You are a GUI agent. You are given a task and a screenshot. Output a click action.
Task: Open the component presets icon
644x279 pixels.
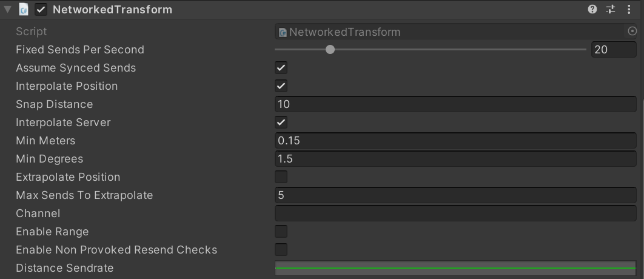[611, 9]
